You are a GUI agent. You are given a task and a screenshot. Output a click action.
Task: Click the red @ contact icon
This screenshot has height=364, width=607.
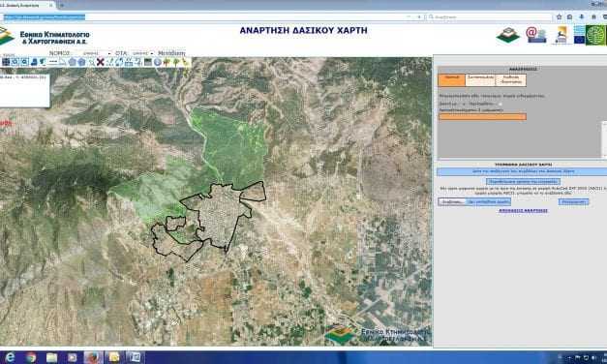tap(535, 35)
